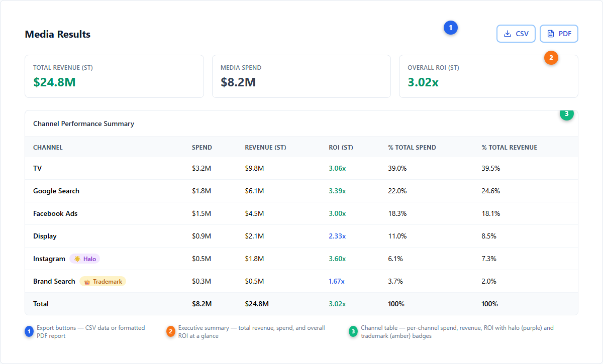Image resolution: width=603 pixels, height=364 pixels.
Task: Click Google Search's 3.39x ROI value
Action: (x=337, y=191)
